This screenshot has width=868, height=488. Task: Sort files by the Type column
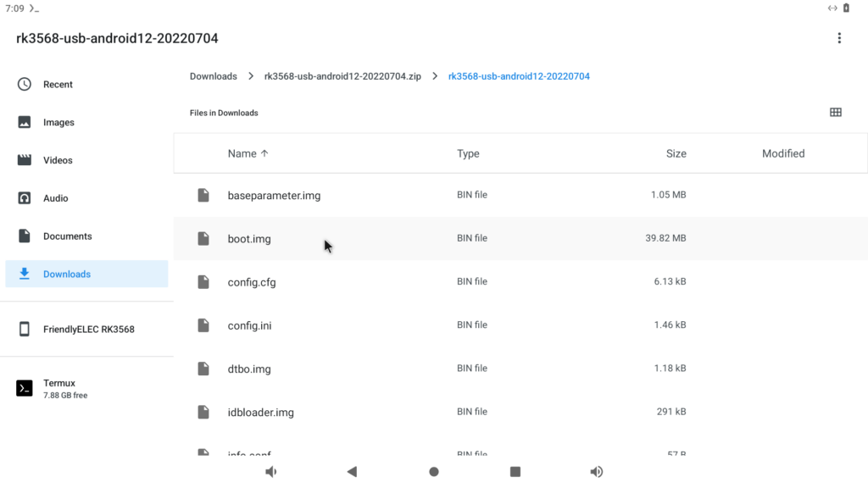coord(468,154)
